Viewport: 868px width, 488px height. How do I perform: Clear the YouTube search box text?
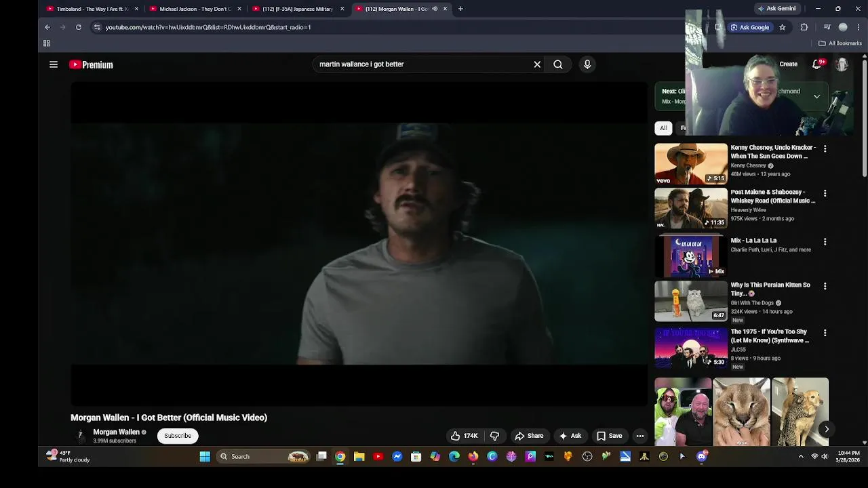pos(537,64)
